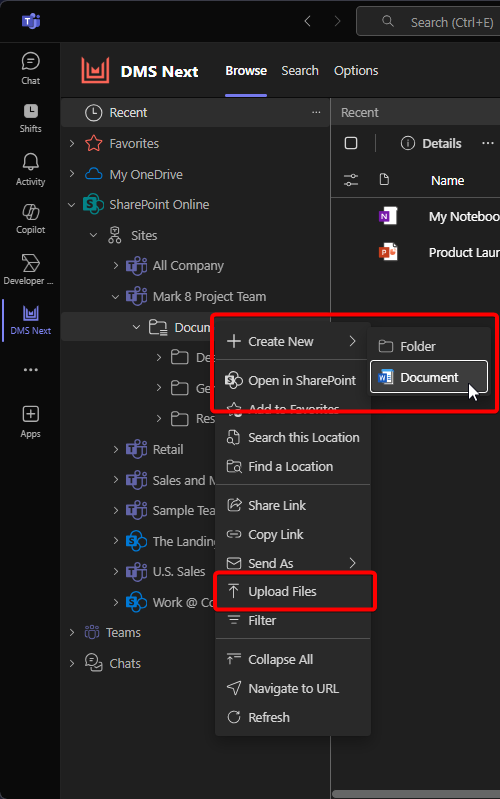Open Details info icon in toolbar

point(408,143)
